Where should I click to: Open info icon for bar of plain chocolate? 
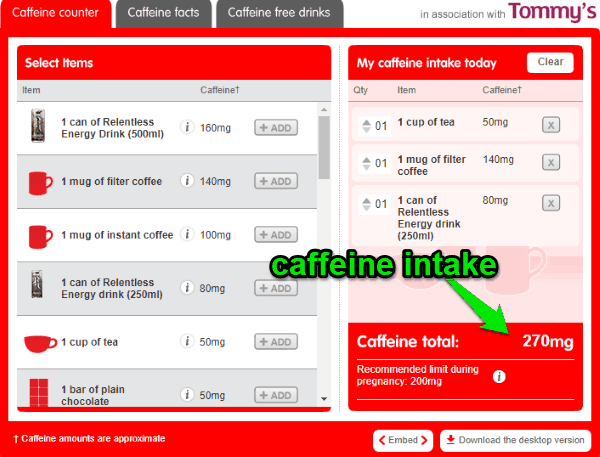coord(187,394)
